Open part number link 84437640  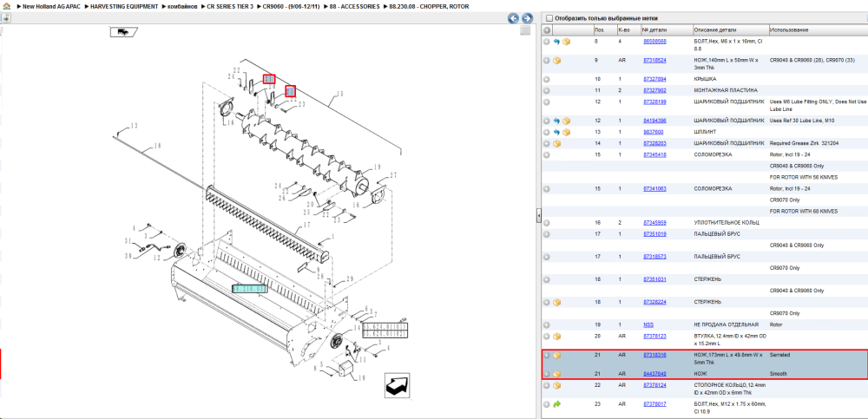click(x=654, y=374)
